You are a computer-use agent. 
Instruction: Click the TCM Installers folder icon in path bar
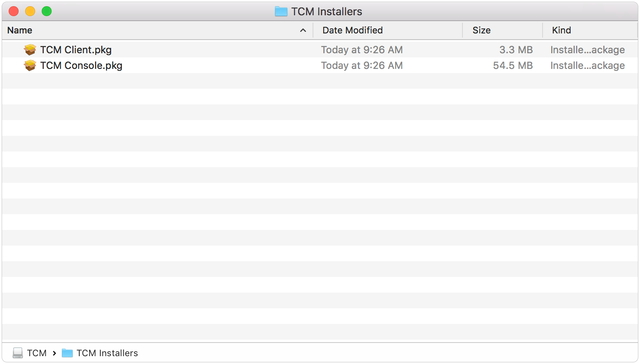[67, 353]
